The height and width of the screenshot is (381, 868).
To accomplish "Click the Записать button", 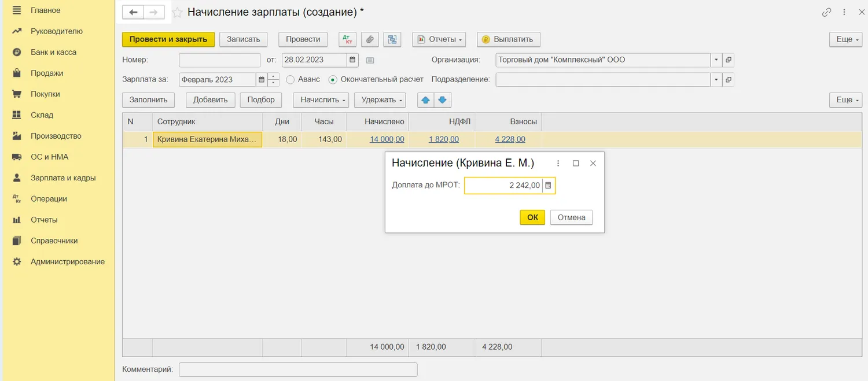I will click(x=243, y=39).
